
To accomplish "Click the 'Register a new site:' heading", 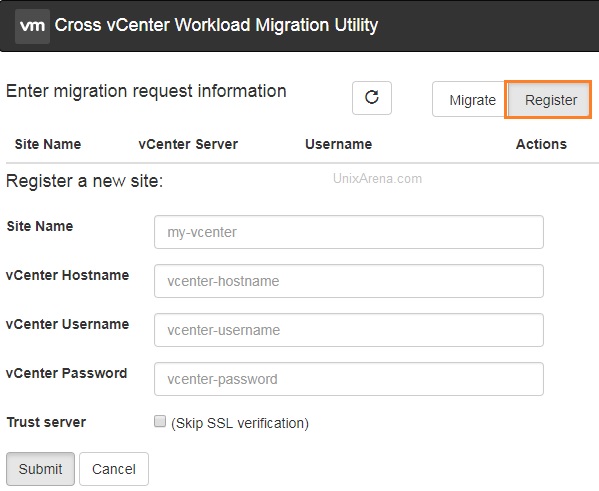I will click(84, 181).
